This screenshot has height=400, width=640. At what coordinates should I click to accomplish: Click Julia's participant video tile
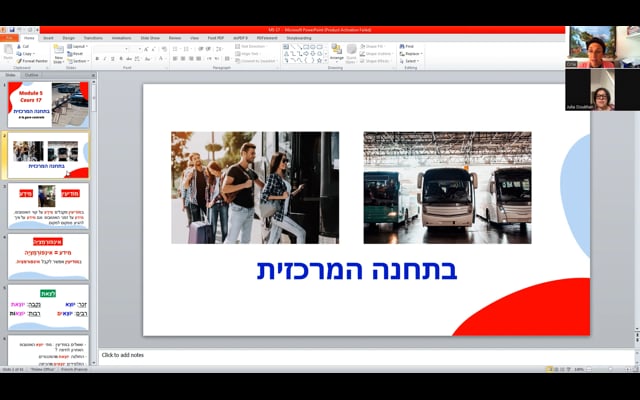(x=602, y=89)
